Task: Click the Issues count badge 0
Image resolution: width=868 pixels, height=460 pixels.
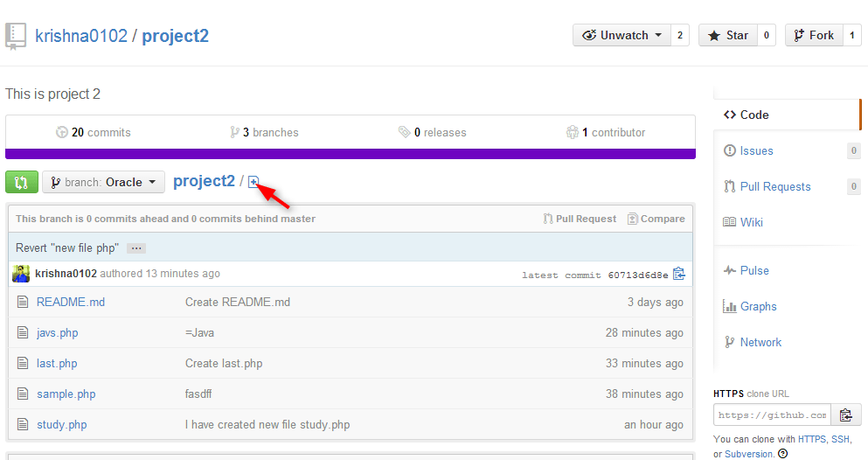Action: point(854,150)
